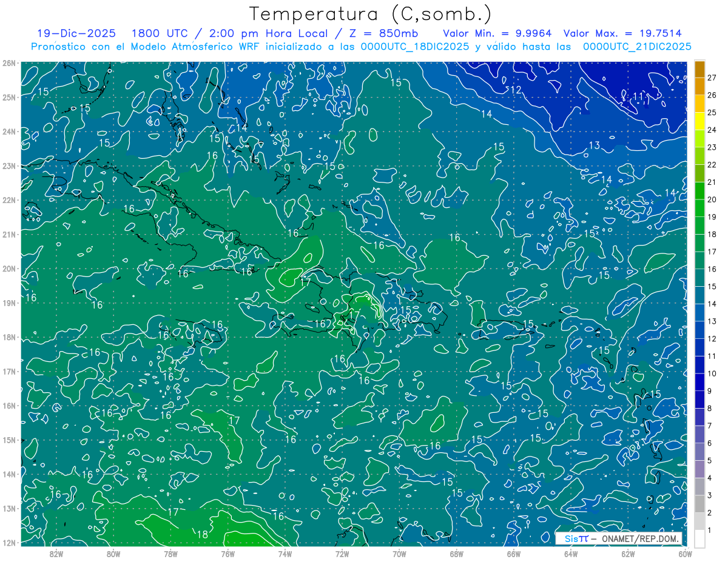This screenshot has width=728, height=562.
Task: Click the "SisTT - ONAMET/REP.DOM." credit label
Action: pyautogui.click(x=619, y=539)
